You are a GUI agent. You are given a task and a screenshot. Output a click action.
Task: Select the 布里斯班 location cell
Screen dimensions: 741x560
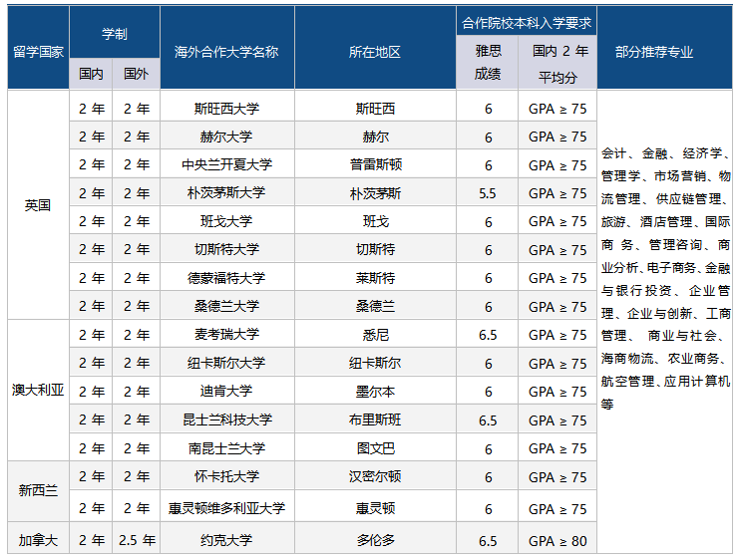point(375,420)
